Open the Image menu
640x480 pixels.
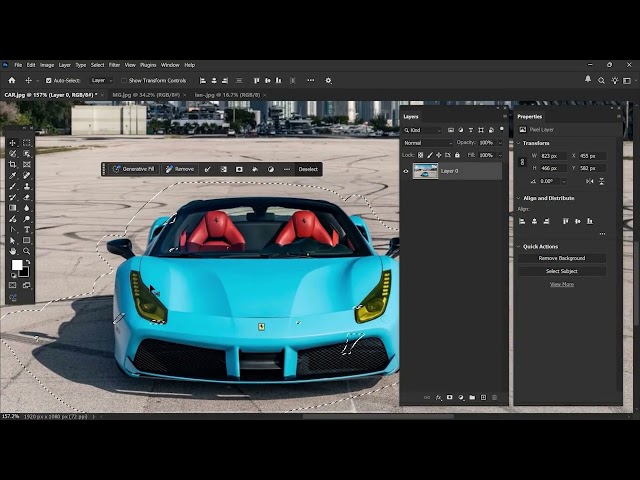click(x=47, y=65)
